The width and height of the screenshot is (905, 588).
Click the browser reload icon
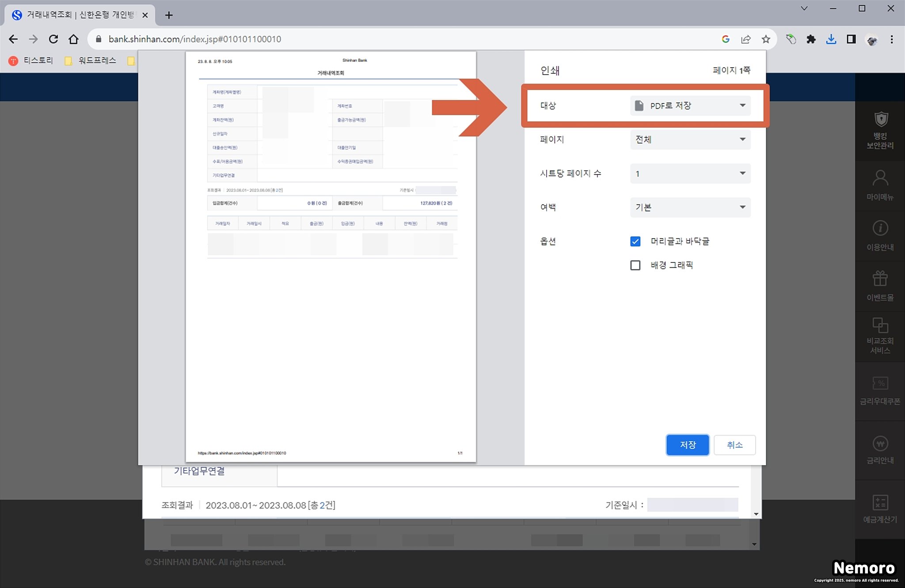click(53, 39)
